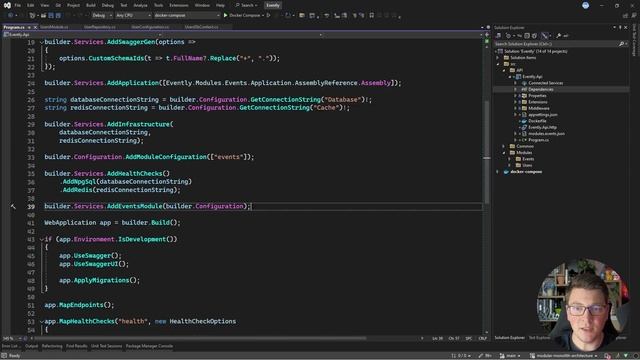Open the docker-compose startup project dropdown
This screenshot has width=640, height=360.
pos(187,16)
